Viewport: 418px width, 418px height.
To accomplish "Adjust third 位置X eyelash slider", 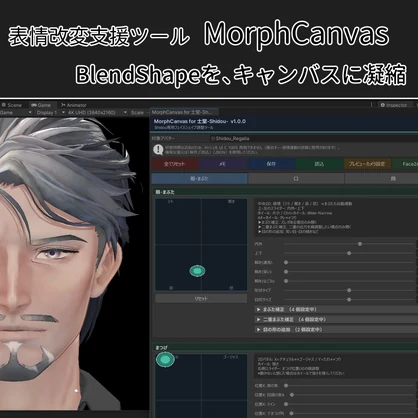I will tap(286, 404).
